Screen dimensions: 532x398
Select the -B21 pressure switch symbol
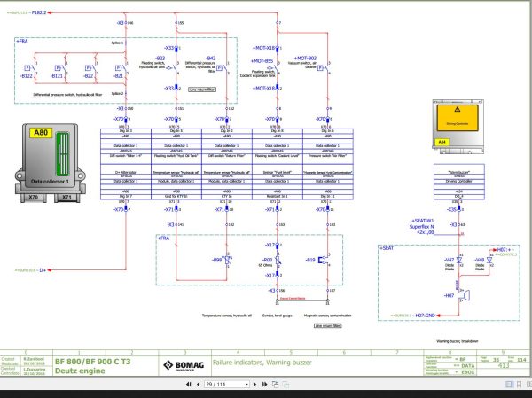[x=122, y=70]
